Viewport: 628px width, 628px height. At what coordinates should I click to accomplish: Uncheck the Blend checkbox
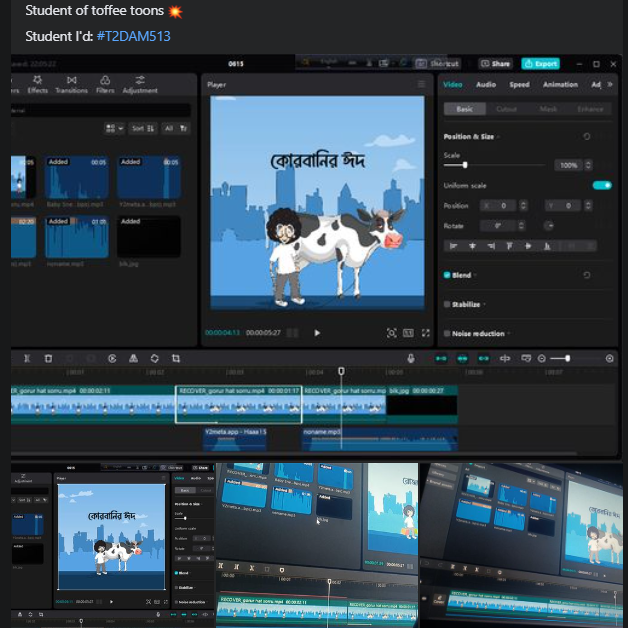[447, 274]
